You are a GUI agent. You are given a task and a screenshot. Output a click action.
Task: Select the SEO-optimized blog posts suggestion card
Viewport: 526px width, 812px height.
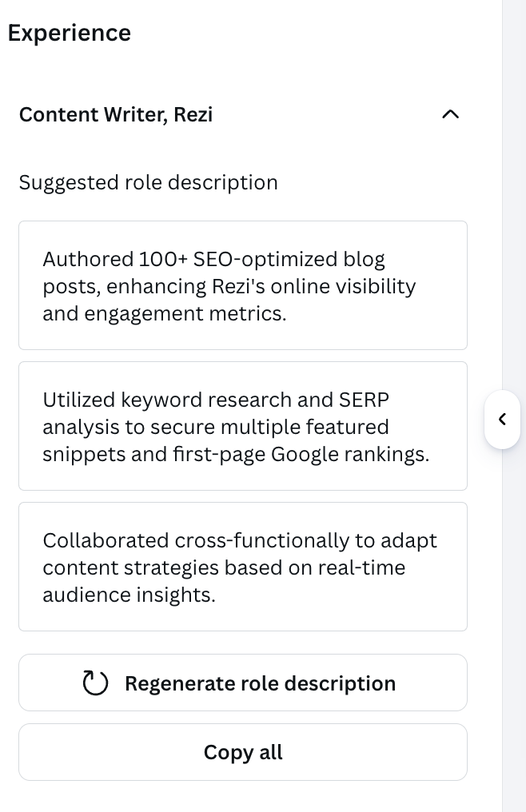tap(243, 285)
